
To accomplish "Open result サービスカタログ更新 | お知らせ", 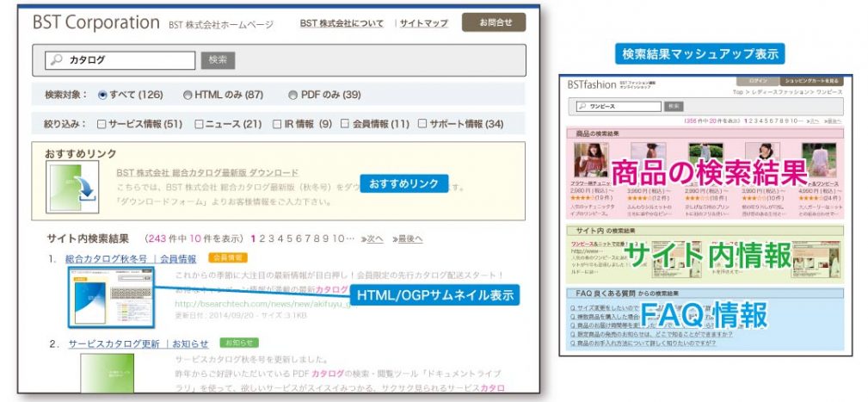I will (x=139, y=343).
